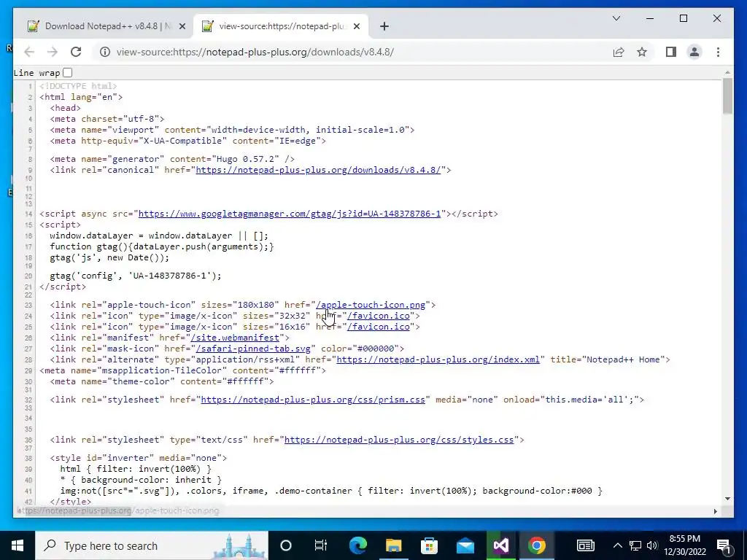Open /site.webmanifest link

click(235, 338)
